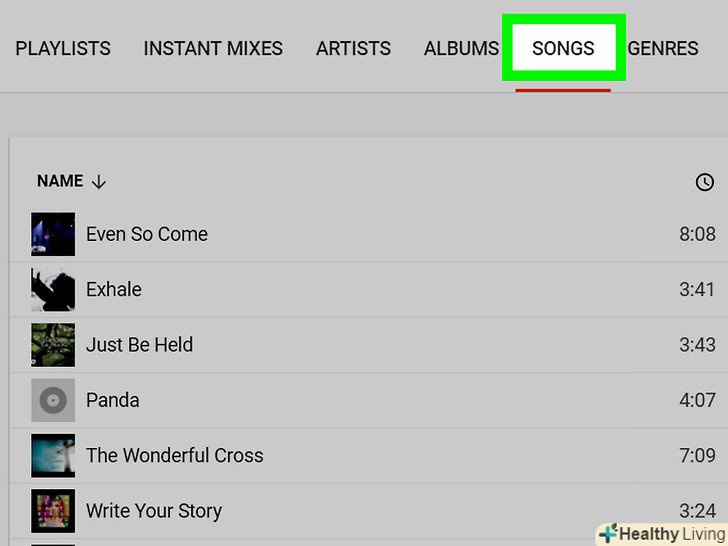
Task: Click the Write Your Story album thumbnail
Action: point(53,510)
